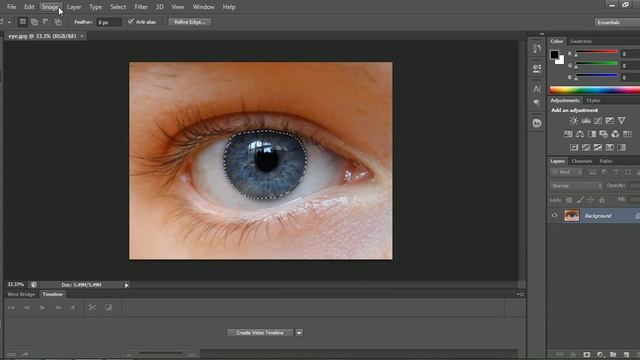640x360 pixels.
Task: Open the Window menu
Action: point(203,7)
